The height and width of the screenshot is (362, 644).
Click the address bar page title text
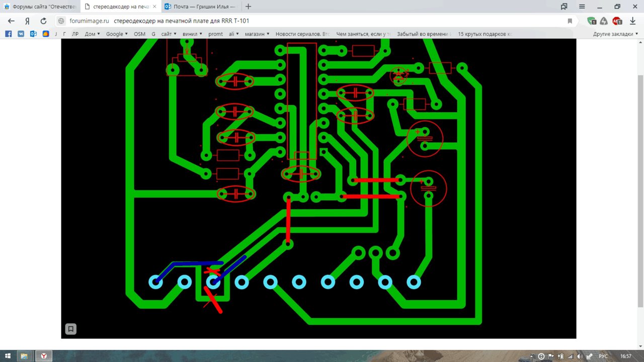[x=181, y=21]
